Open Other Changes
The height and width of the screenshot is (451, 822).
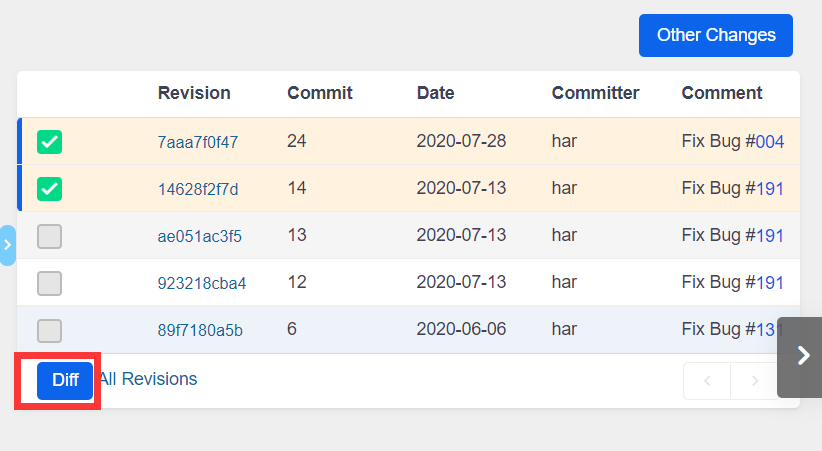716,35
